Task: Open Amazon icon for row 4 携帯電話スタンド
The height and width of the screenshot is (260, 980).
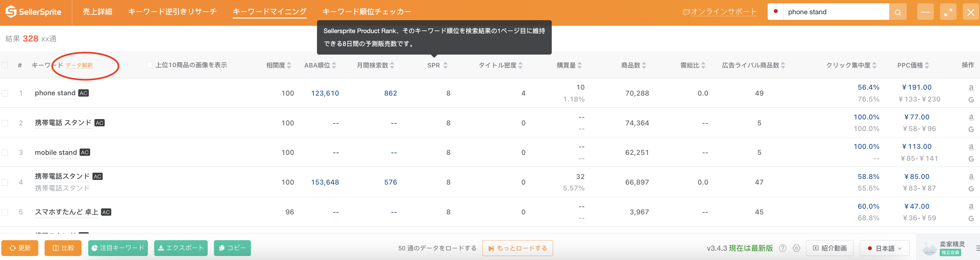Action: point(971,177)
